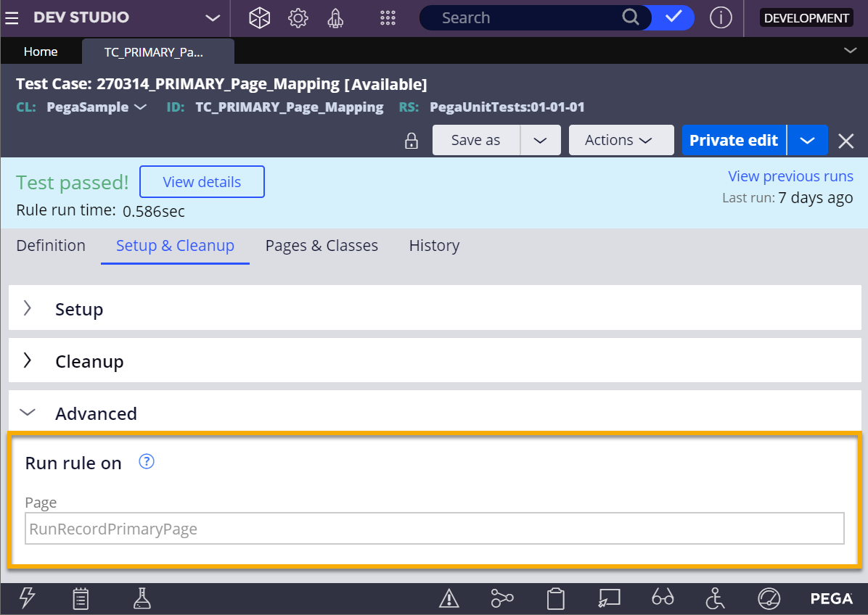Expand the Setup section

click(x=28, y=309)
